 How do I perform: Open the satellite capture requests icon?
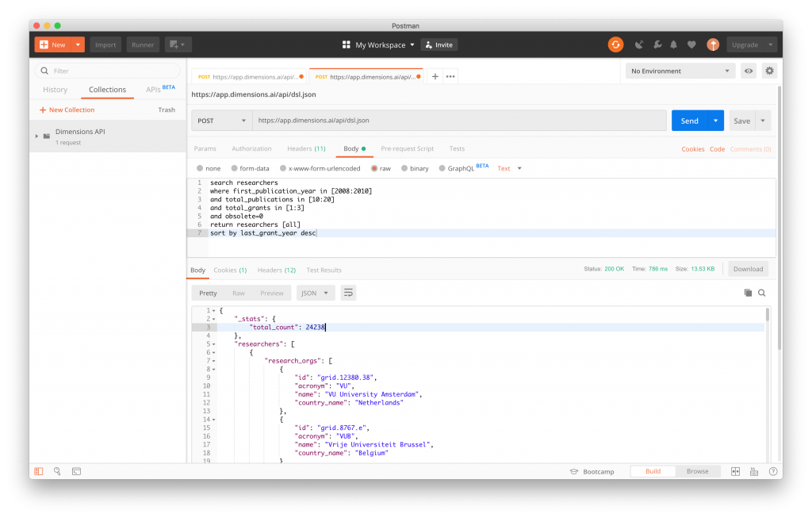click(639, 45)
